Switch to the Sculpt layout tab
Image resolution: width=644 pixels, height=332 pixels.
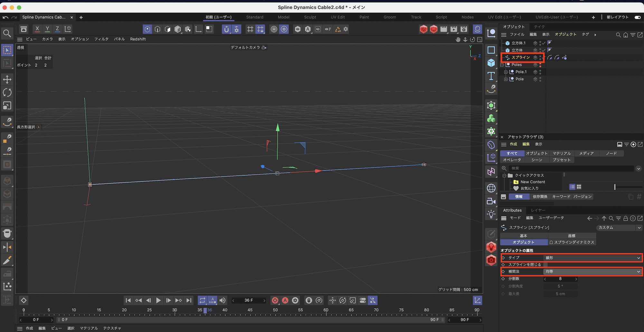coord(310,17)
